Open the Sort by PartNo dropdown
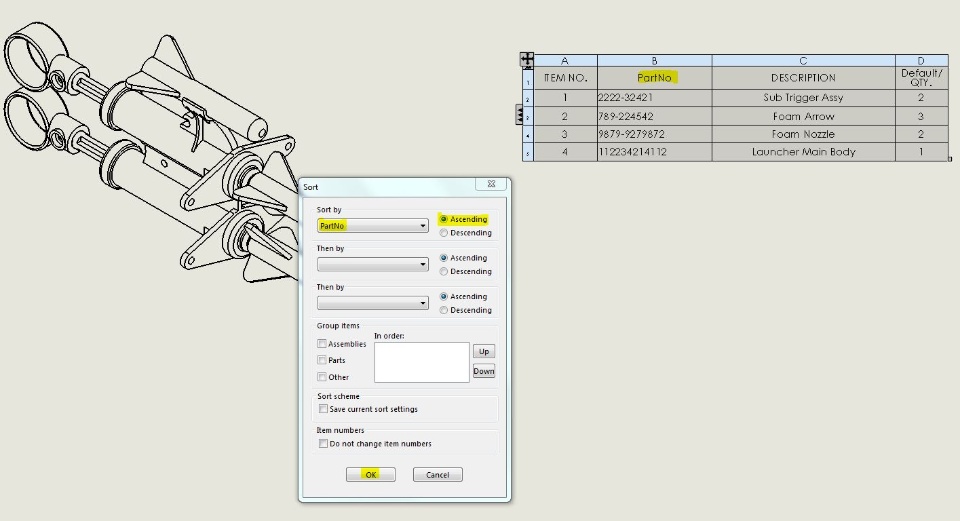 pyautogui.click(x=372, y=226)
